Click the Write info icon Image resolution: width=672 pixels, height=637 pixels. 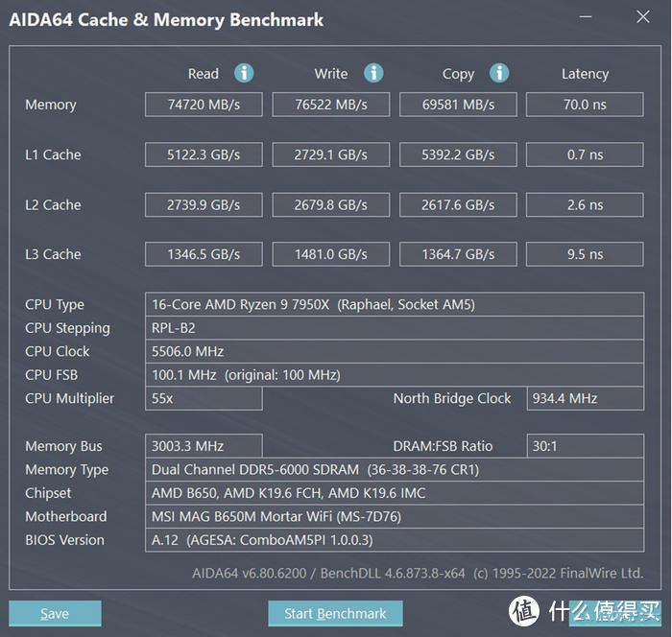coord(373,73)
